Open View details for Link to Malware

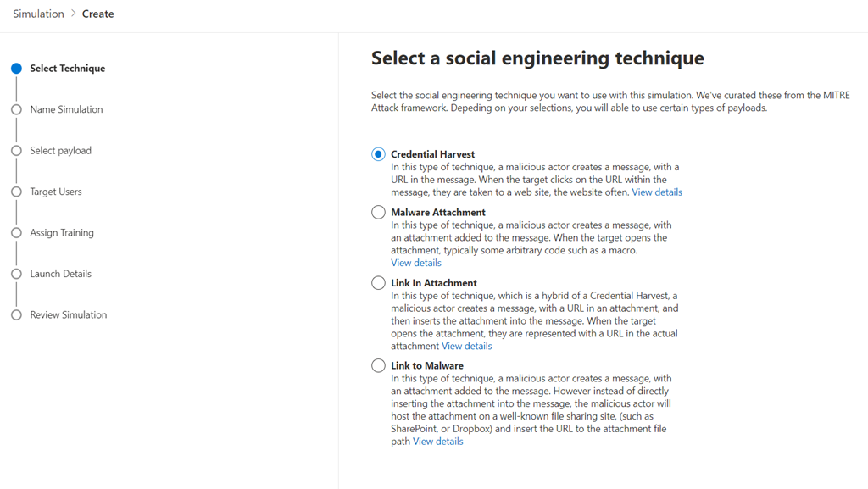(437, 442)
